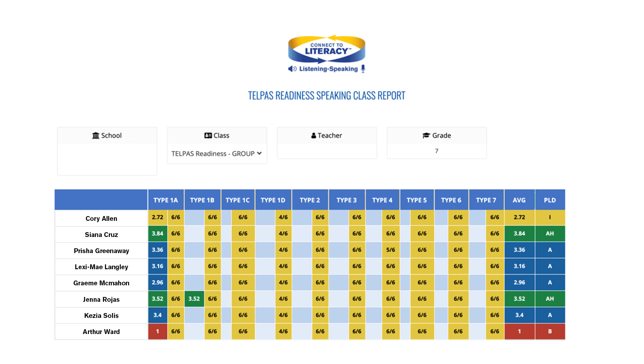Click Siana Cruz's green 3.84 Type 1A score

(157, 233)
